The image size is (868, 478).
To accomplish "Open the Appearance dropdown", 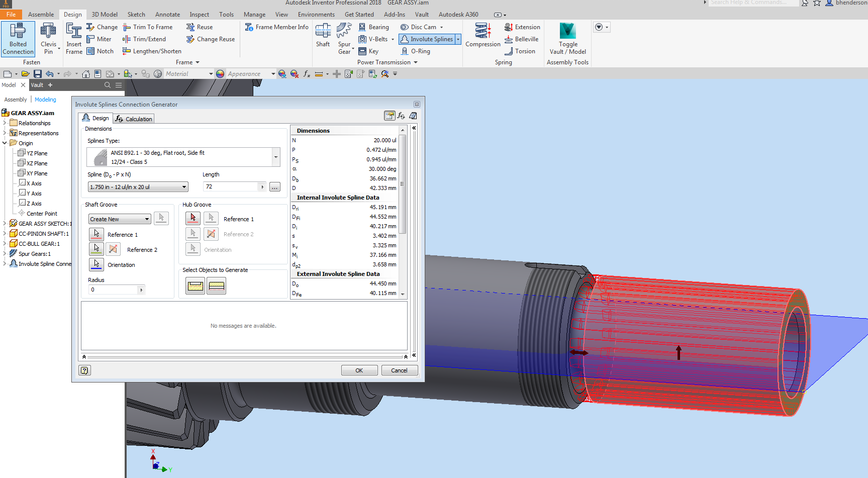I will (x=273, y=74).
